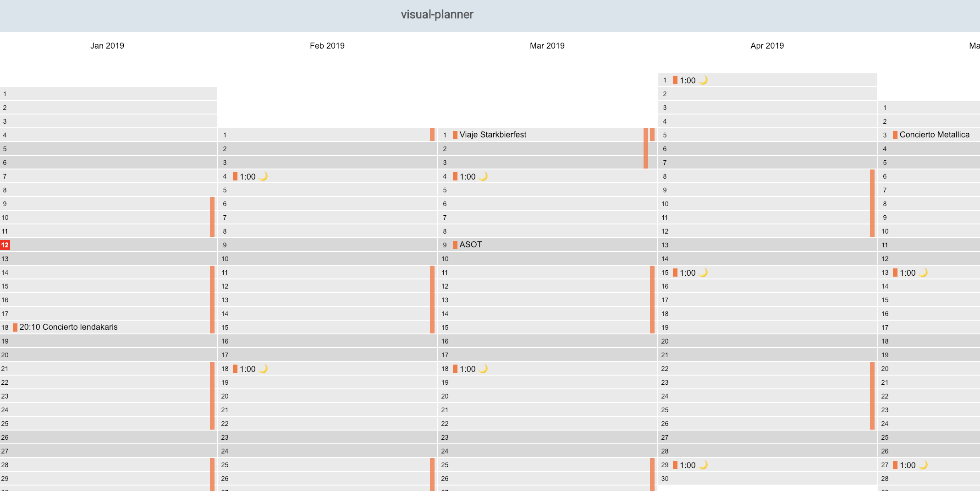
Task: Click the orange marker before Viaje Starkbierfest
Action: [x=455, y=135]
